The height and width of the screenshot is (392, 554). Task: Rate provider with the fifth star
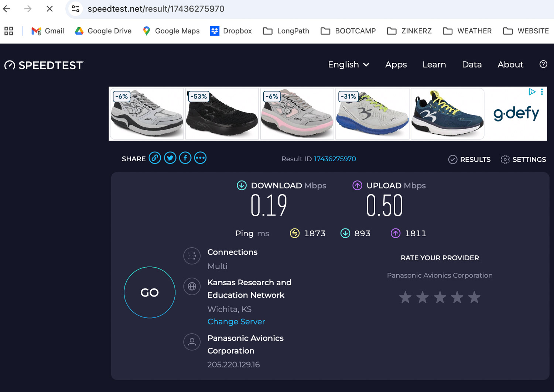click(x=474, y=297)
